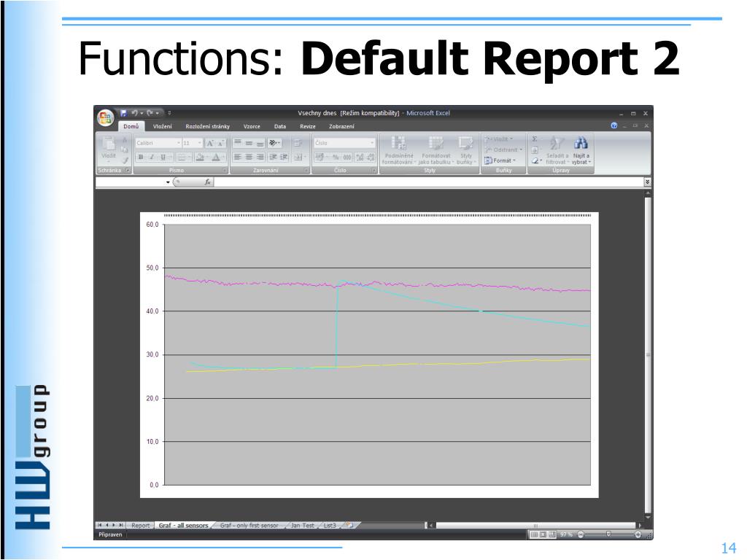The image size is (747, 560).
Task: Open Podmíněné formátování menu
Action: pyautogui.click(x=399, y=150)
